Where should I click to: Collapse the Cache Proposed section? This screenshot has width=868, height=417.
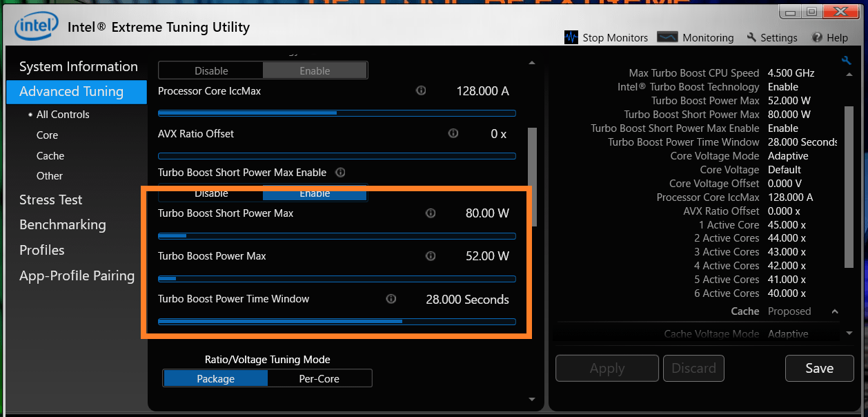pos(835,311)
